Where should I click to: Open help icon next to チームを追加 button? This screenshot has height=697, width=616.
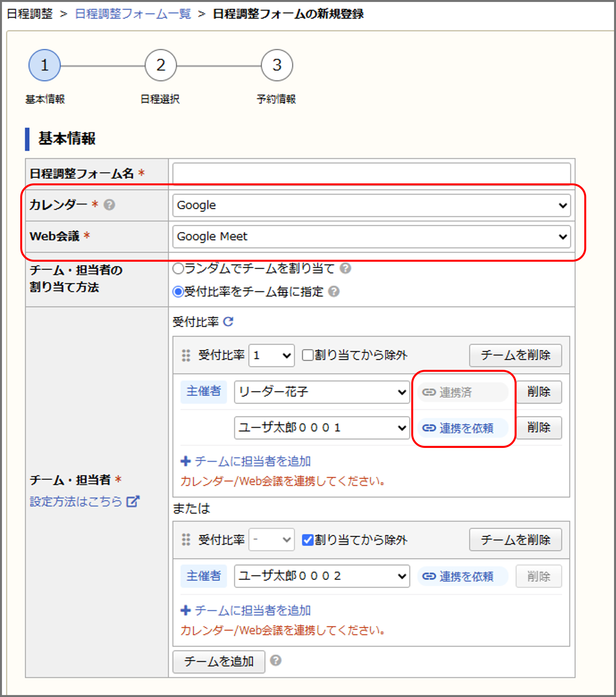(x=276, y=660)
